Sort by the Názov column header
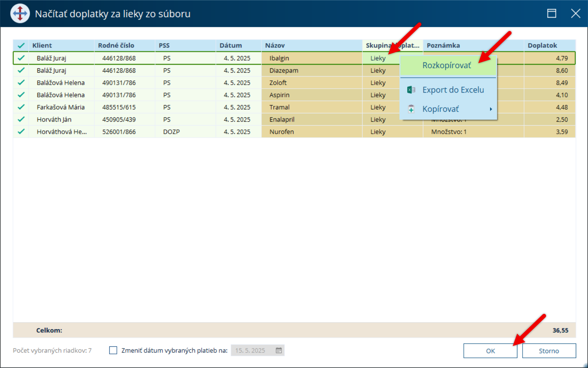The width and height of the screenshot is (588, 368). 312,46
